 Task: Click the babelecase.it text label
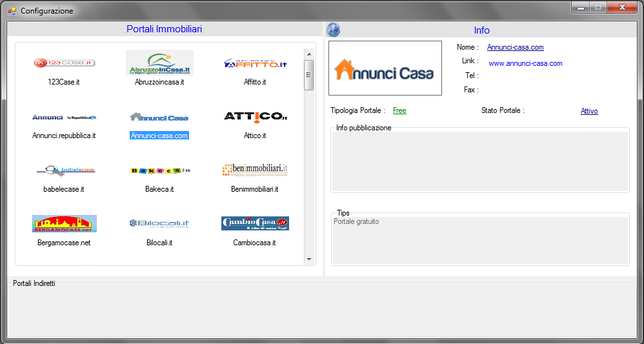[x=64, y=189]
